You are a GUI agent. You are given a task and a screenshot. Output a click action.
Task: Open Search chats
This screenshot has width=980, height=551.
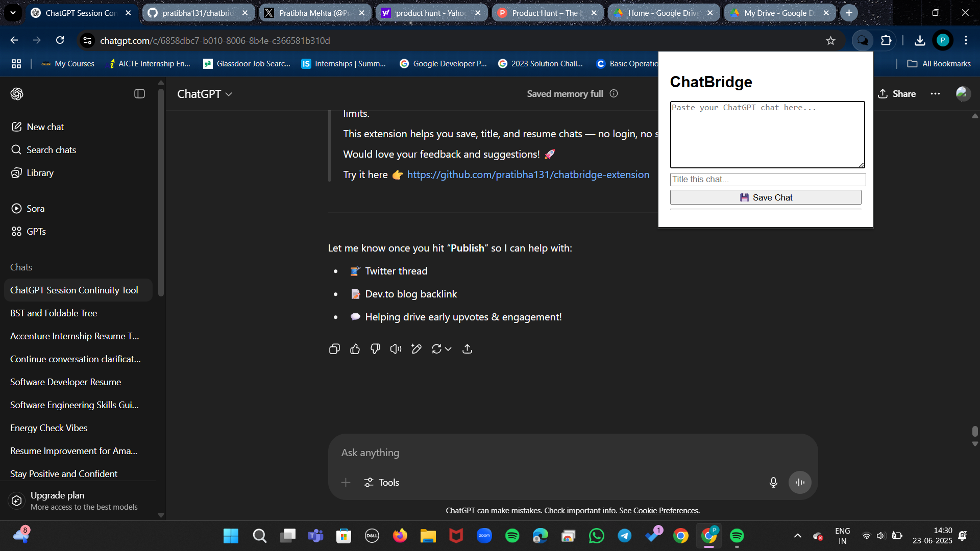point(79,150)
